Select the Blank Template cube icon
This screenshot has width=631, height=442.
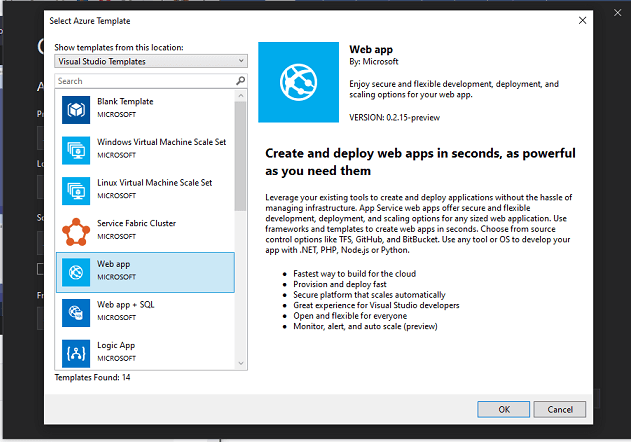76,109
